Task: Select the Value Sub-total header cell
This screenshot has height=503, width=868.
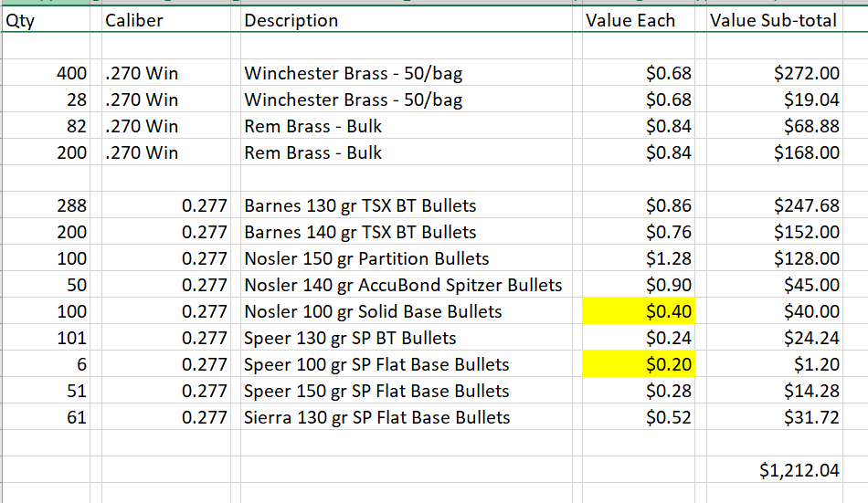Action: point(785,20)
